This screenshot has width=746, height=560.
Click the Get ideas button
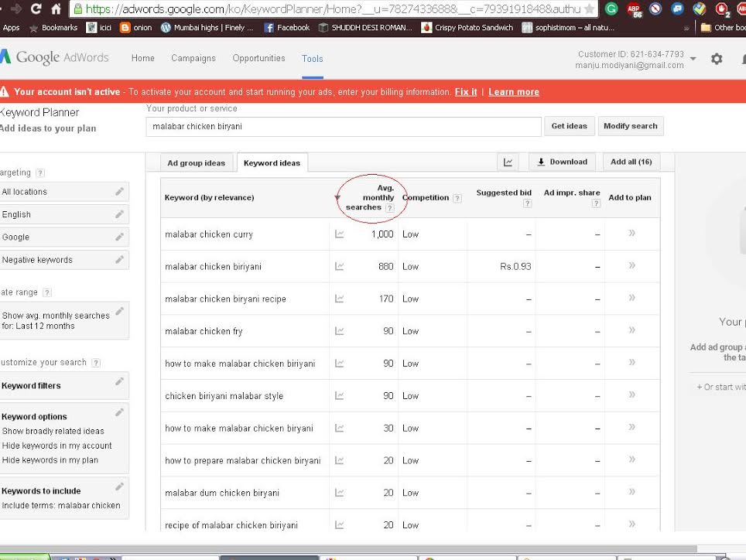tap(569, 126)
